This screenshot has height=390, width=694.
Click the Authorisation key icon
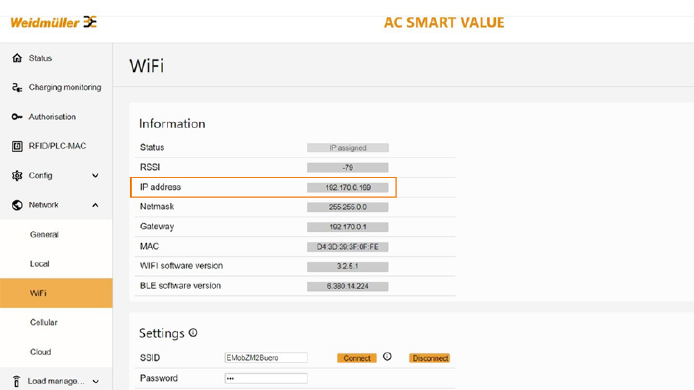coord(17,117)
